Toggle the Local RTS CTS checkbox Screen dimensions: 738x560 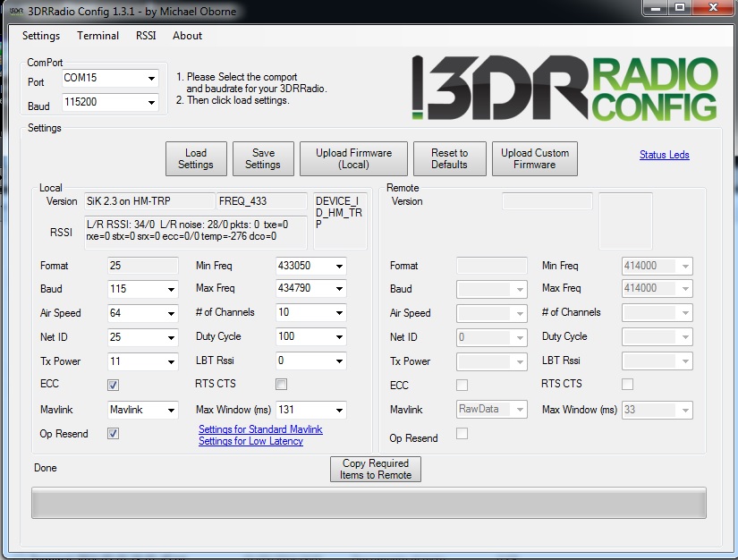click(x=282, y=385)
